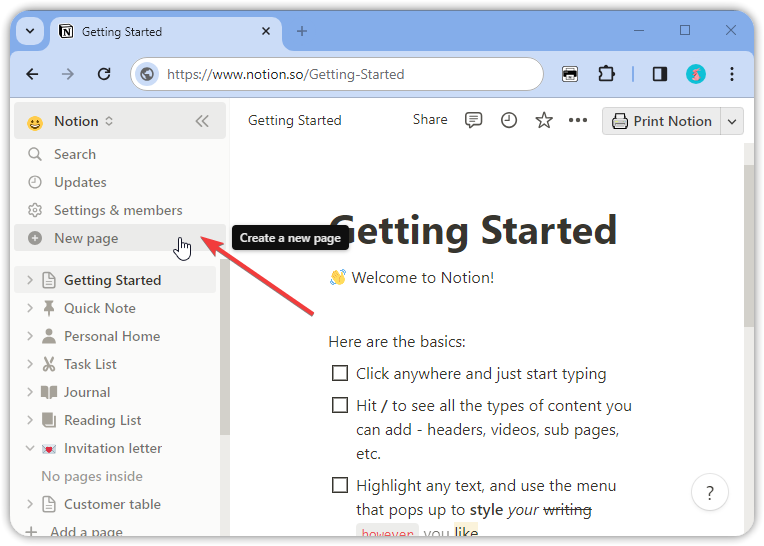Click the browser address bar URL

(286, 74)
